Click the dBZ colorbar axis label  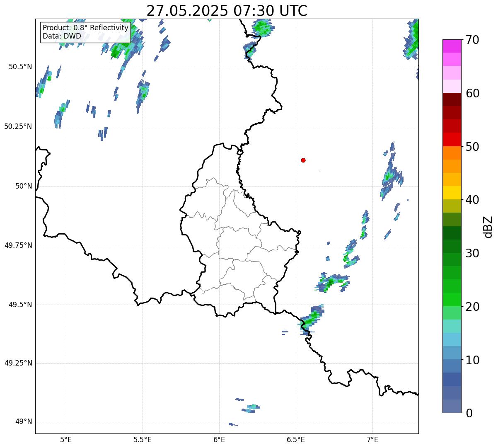[488, 226]
